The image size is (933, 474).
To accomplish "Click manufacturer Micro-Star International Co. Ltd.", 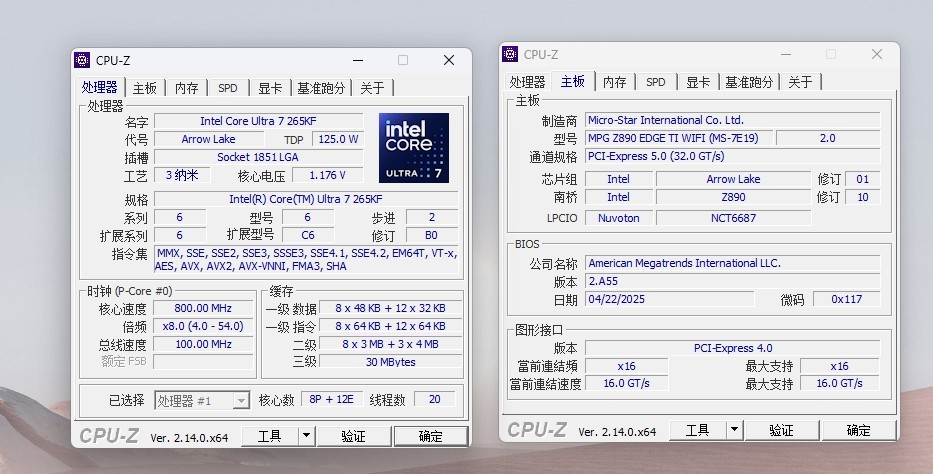I will 732,120.
